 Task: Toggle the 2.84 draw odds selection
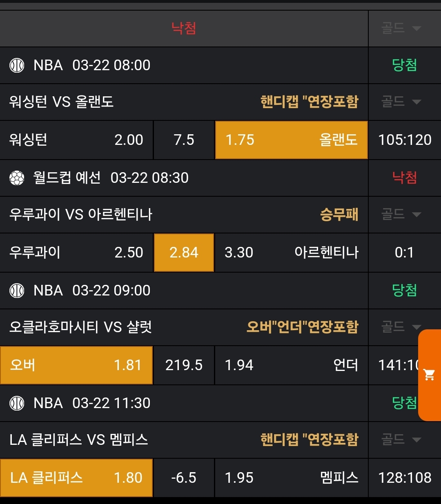coord(184,253)
